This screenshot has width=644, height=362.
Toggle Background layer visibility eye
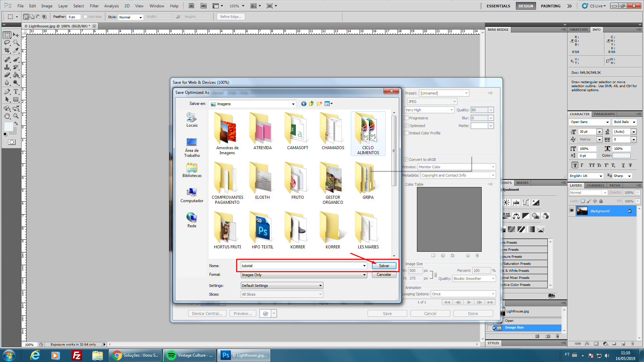(572, 211)
